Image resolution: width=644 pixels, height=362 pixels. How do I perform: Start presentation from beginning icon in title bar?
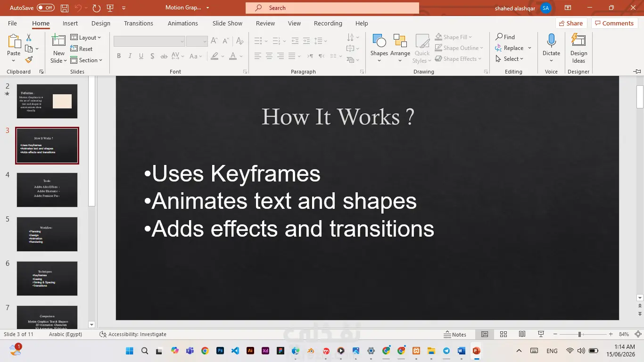point(110,8)
